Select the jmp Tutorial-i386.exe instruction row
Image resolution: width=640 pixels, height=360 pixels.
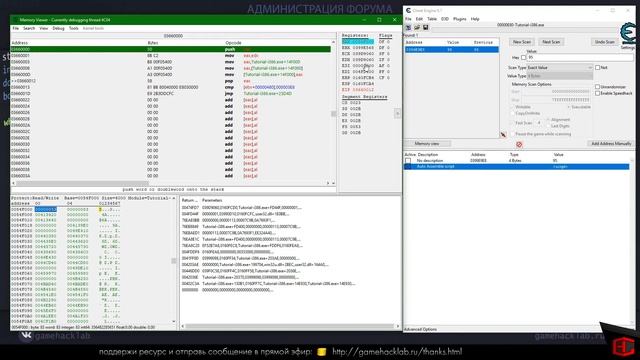[171, 93]
